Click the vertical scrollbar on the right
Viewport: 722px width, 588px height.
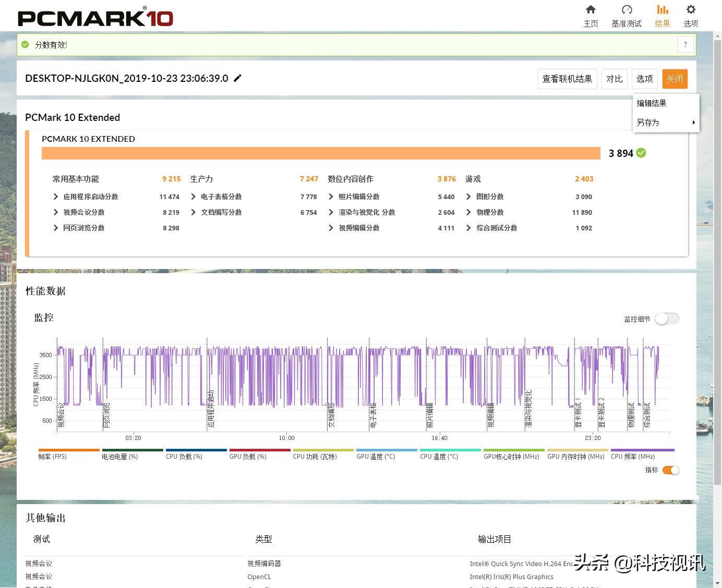[717, 261]
